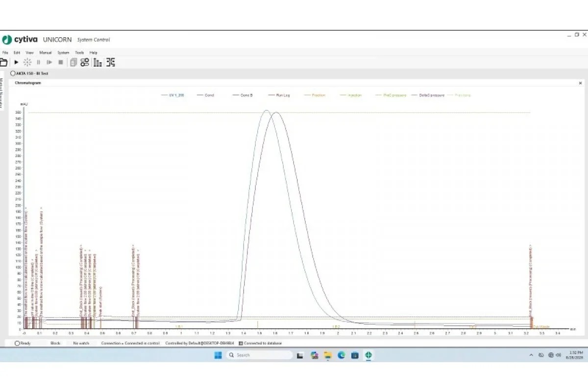Click the Ready status indicator

[23, 343]
